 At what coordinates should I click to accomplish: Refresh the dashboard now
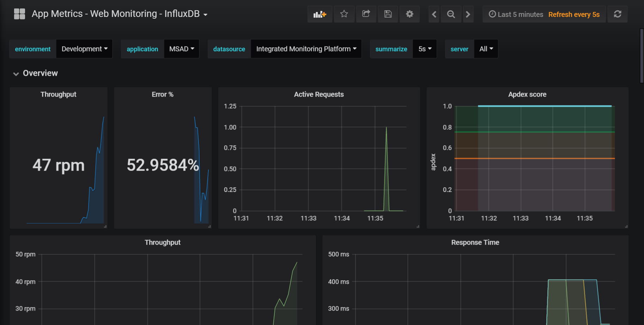[618, 14]
